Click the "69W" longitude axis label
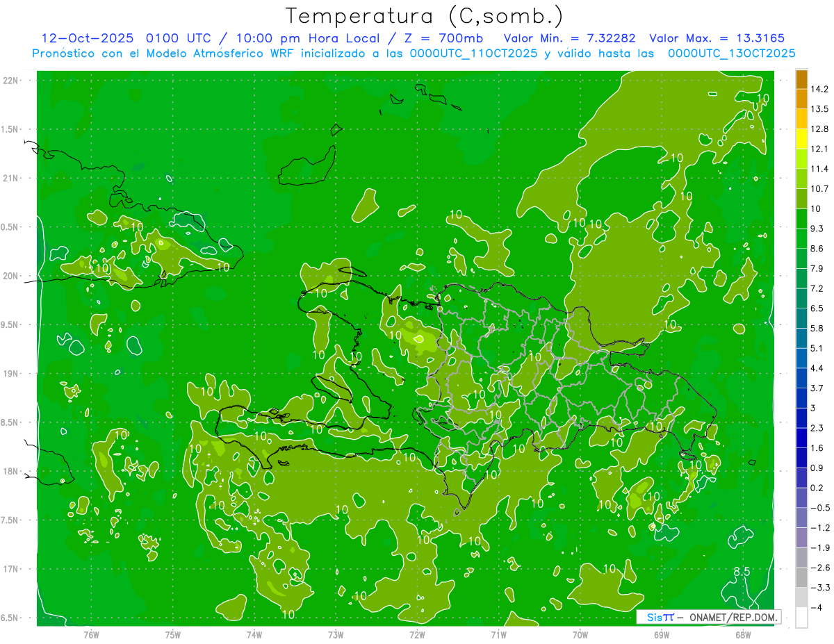834x644 pixels. 662,634
